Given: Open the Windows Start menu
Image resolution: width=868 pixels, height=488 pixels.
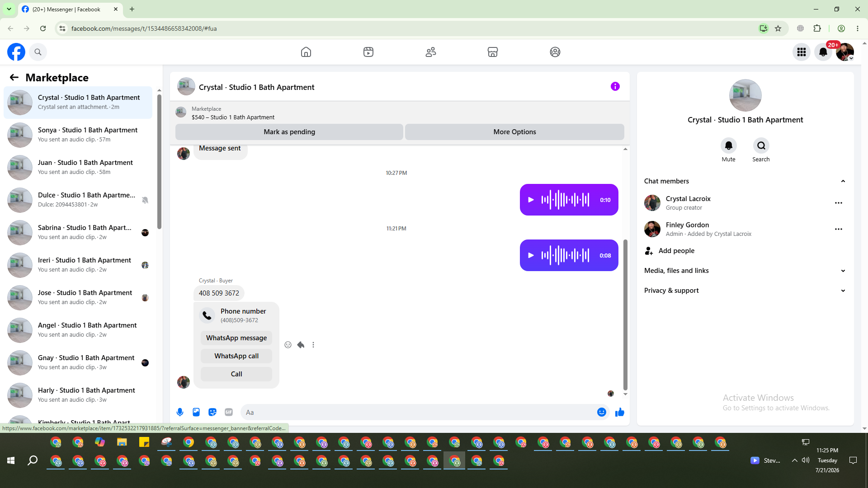Looking at the screenshot, I should tap(11, 460).
